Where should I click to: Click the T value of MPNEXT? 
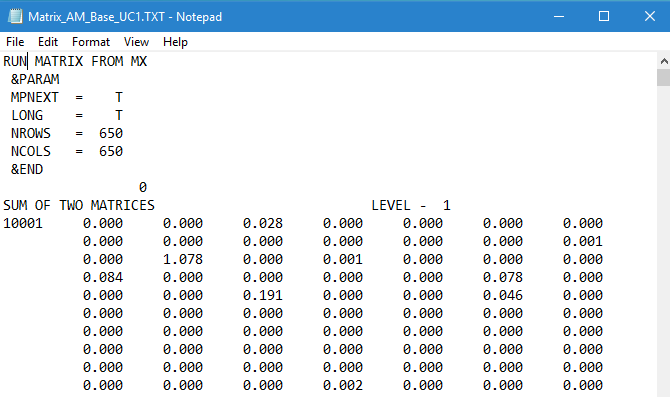(119, 97)
